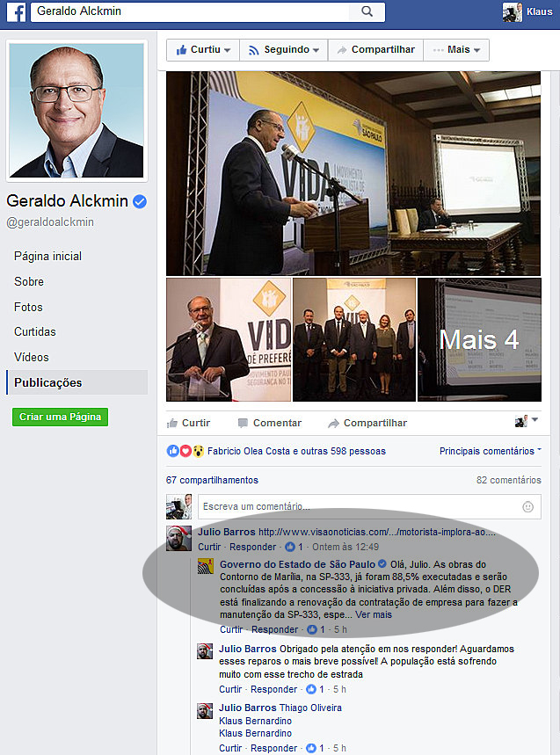Click the search magnifier icon

point(367,11)
